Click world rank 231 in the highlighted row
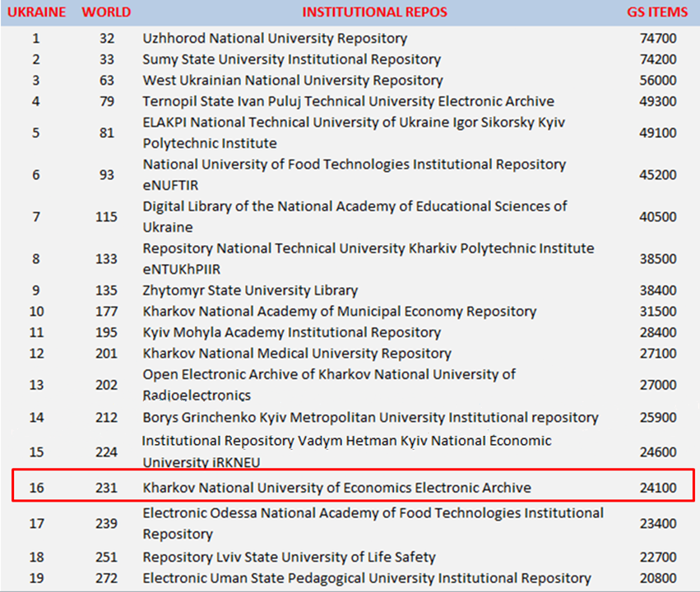This screenshot has width=700, height=592. point(106,488)
